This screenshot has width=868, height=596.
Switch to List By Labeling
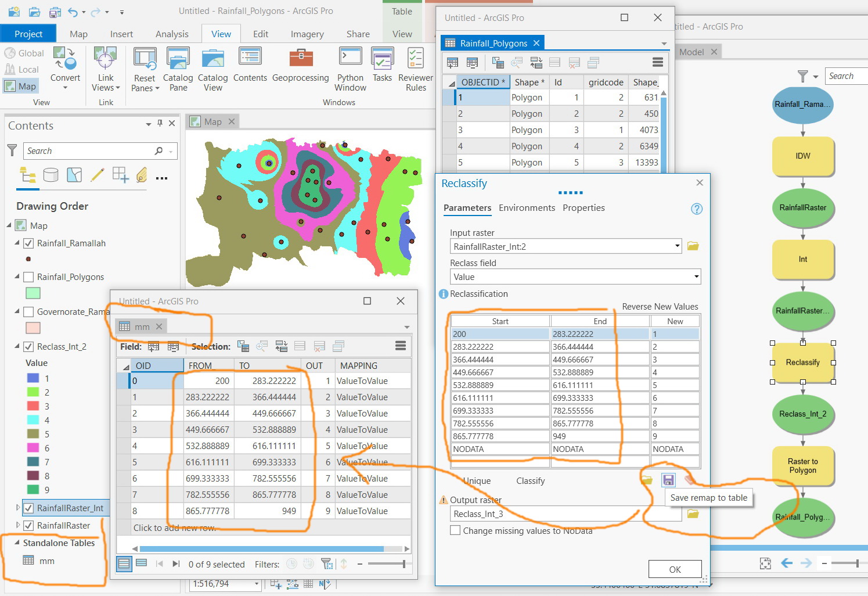coord(142,175)
